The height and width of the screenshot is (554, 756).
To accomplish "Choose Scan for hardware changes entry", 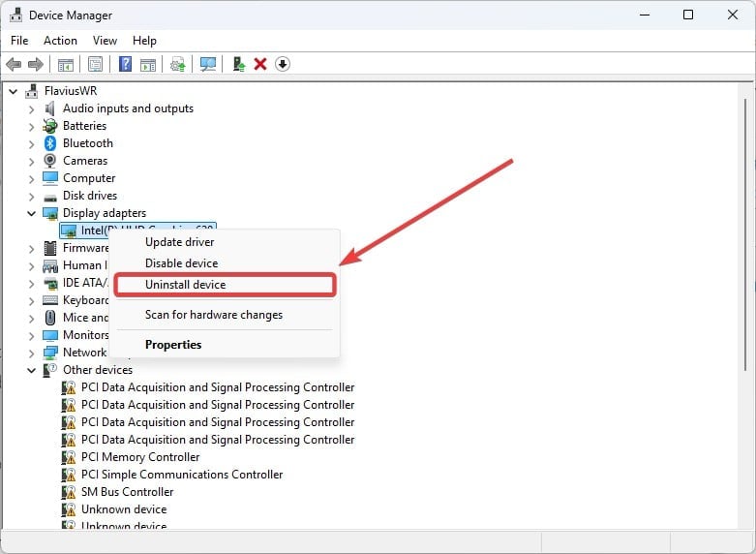I will pos(214,315).
